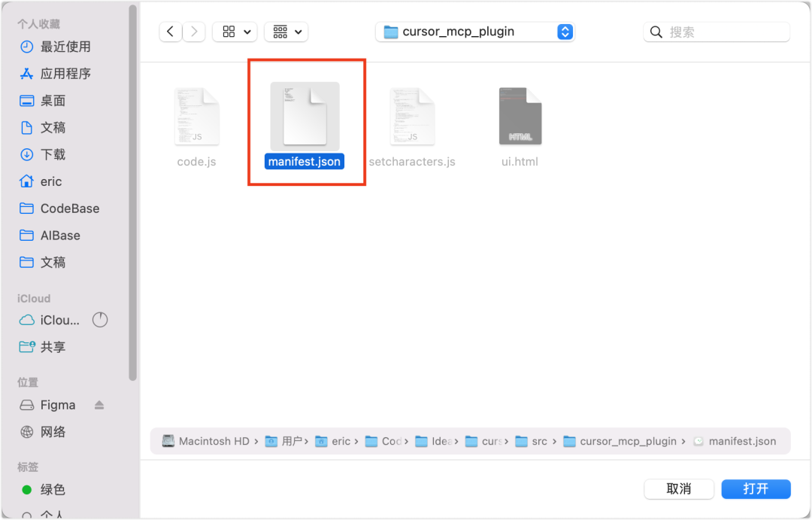Click the code.js file icon
This screenshot has width=812, height=520.
click(x=197, y=116)
